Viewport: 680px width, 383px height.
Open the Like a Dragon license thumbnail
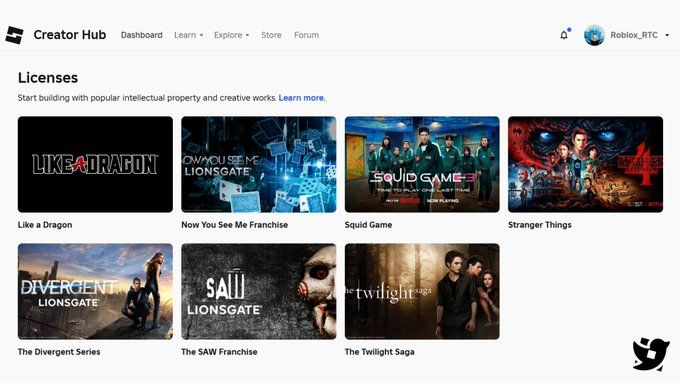pos(95,164)
